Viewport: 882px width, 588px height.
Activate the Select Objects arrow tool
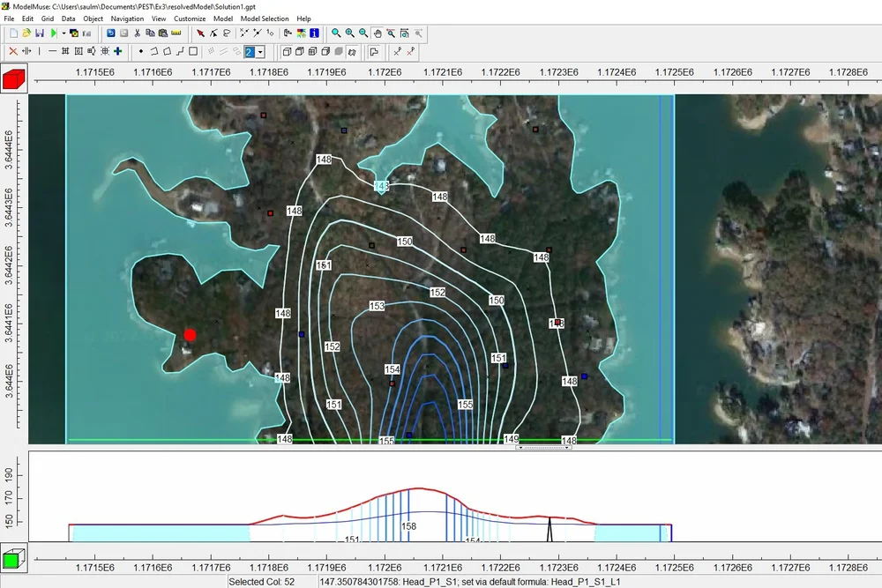coord(200,33)
